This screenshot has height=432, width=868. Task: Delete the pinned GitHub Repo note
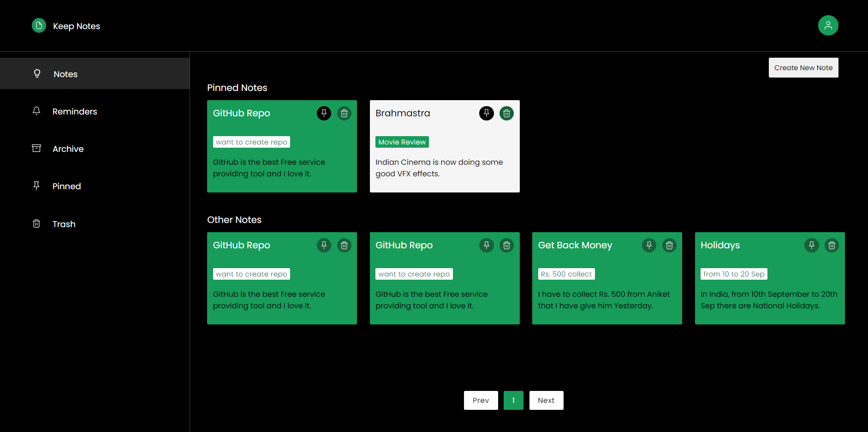click(344, 113)
